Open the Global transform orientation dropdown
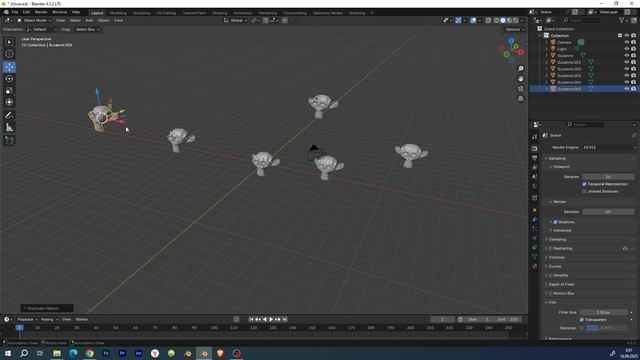This screenshot has width=640, height=360. [236, 20]
